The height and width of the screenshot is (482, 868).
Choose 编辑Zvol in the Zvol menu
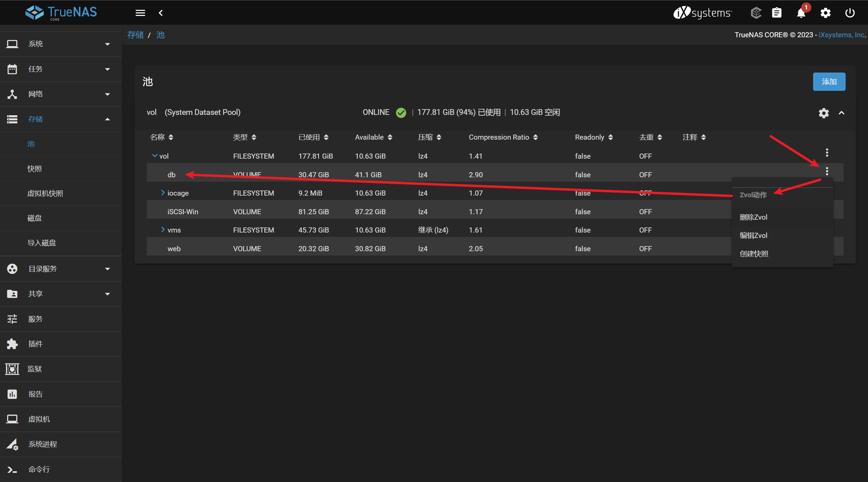click(753, 236)
